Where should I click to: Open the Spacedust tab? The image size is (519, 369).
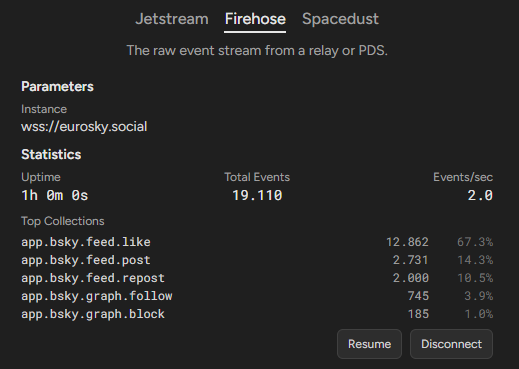click(x=340, y=19)
